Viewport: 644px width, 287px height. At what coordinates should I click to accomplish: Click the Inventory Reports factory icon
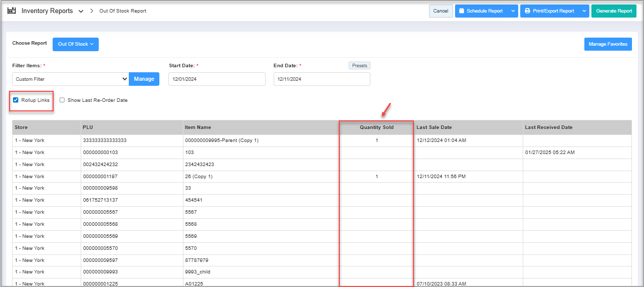[x=12, y=11]
